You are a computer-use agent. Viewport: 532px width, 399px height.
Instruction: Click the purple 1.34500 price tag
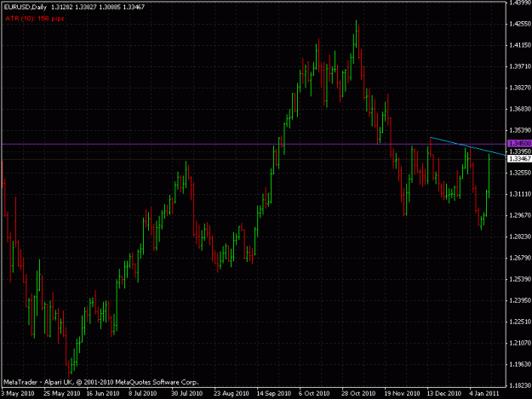pos(519,144)
